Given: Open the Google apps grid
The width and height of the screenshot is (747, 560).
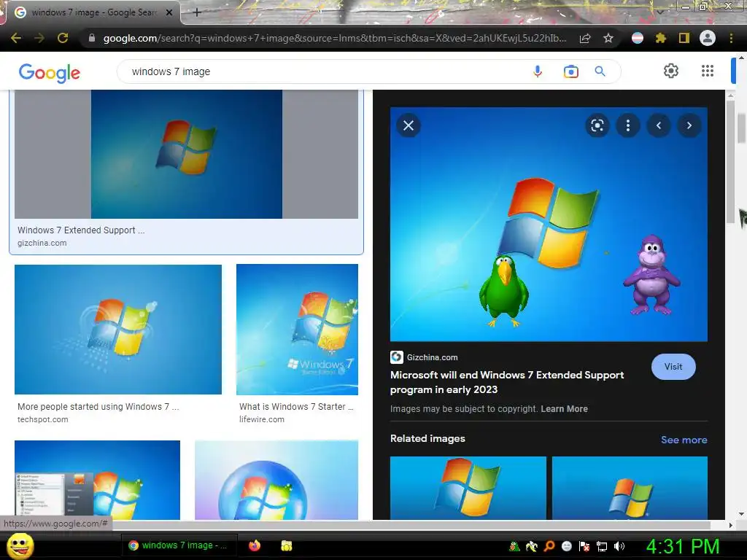Looking at the screenshot, I should coord(708,71).
